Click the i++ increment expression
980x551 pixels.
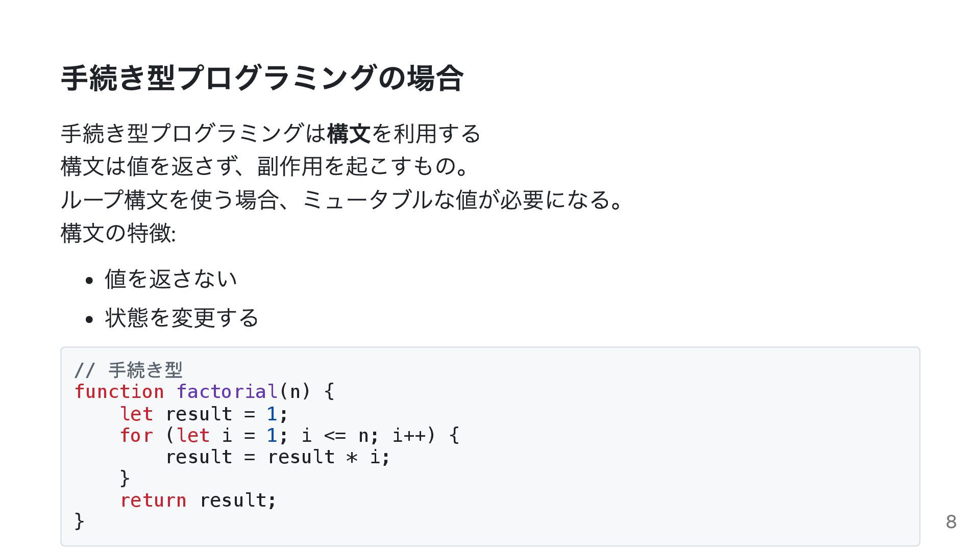tap(408, 436)
